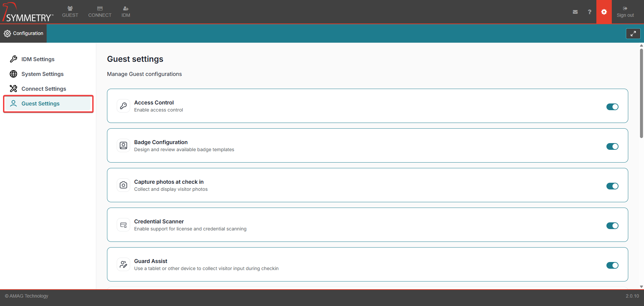644x306 pixels.
Task: Switch off the Credential Scanner toggle
Action: 612,226
